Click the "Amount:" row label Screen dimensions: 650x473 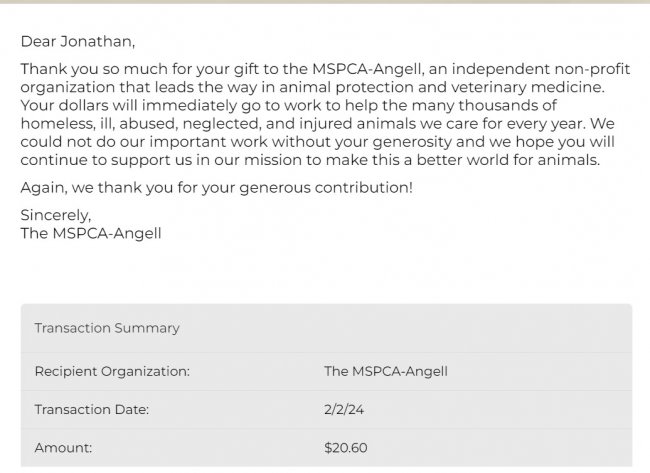pos(63,448)
